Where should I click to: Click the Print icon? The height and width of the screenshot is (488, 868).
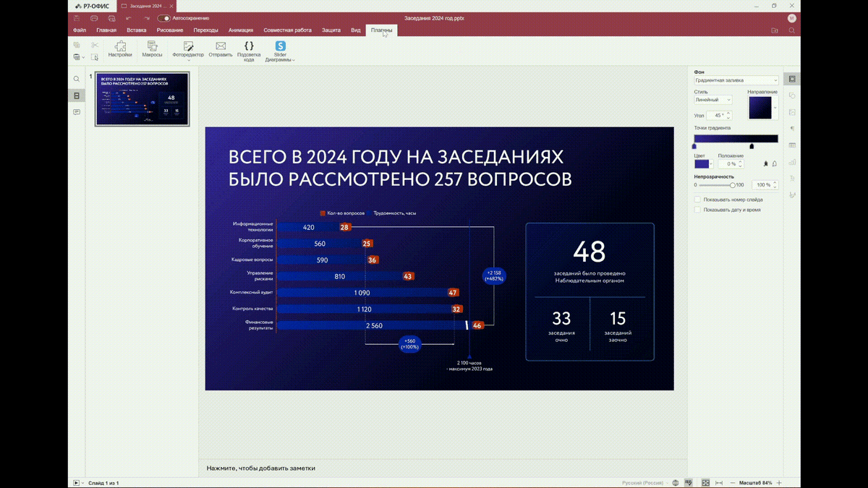click(94, 18)
